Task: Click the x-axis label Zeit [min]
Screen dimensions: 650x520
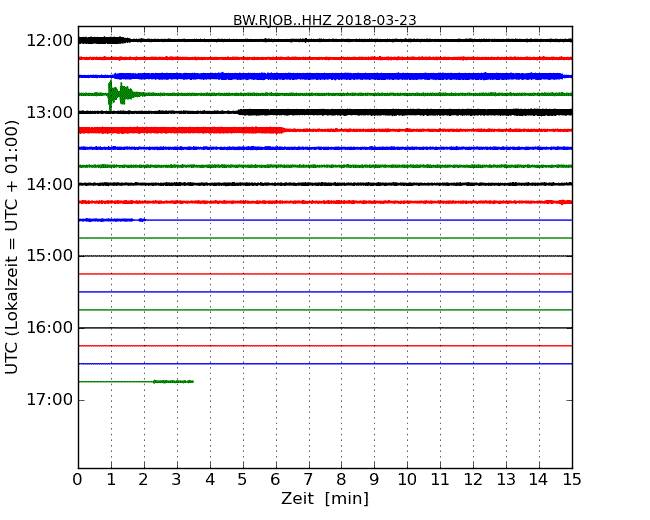Action: click(325, 498)
